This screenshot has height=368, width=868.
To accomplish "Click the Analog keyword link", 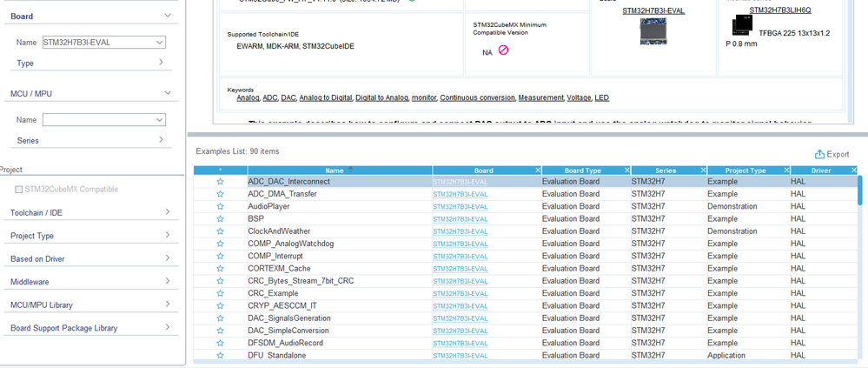I will click(248, 98).
